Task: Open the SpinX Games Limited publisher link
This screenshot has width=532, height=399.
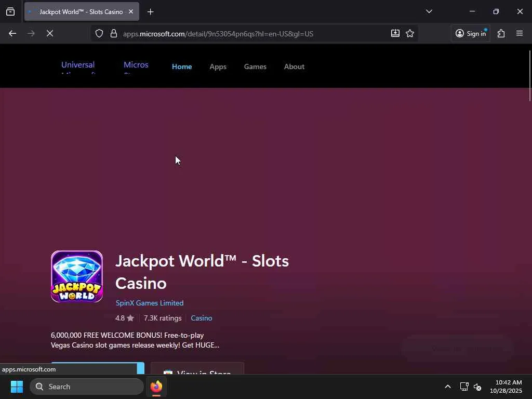Action: point(150,303)
